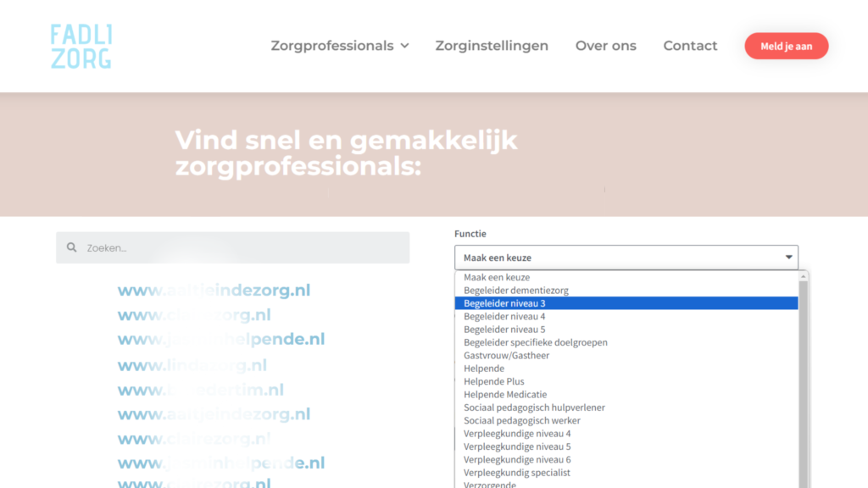This screenshot has width=868, height=488.
Task: Choose Gastvrouw/Gastheer from the list
Action: click(x=506, y=356)
